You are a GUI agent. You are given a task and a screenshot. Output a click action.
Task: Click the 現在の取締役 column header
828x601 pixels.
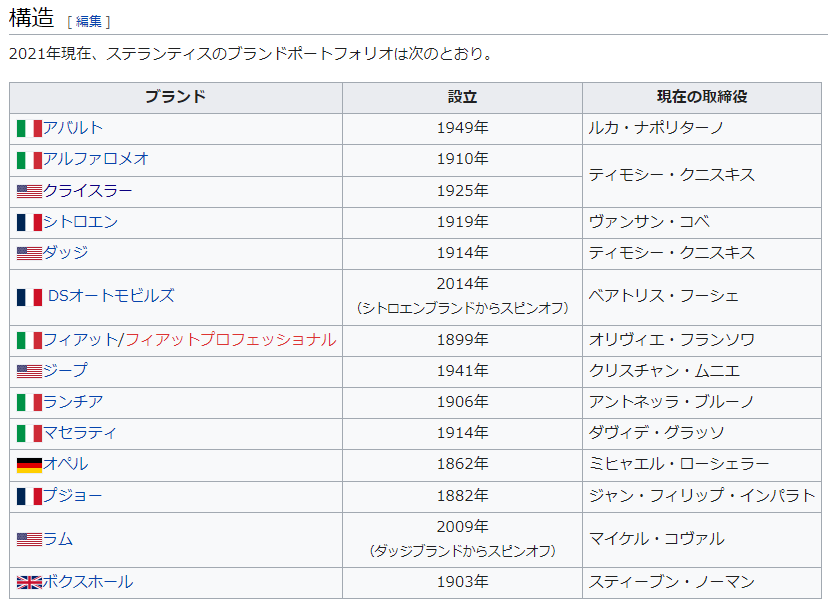(702, 97)
